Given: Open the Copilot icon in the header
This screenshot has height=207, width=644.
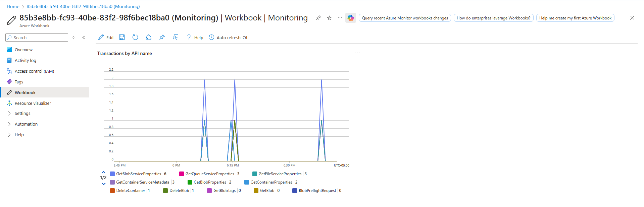Looking at the screenshot, I should click(350, 18).
